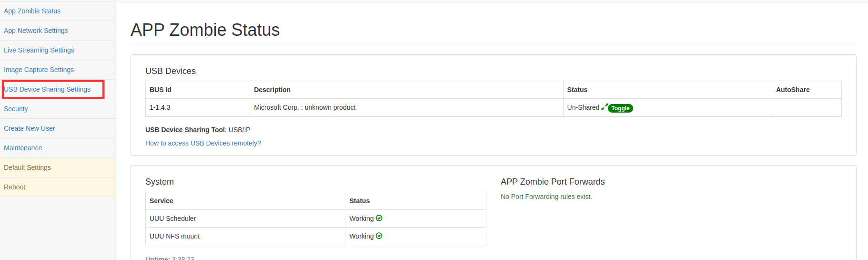Click the Un-Shared status text
868x260 pixels.
click(583, 107)
